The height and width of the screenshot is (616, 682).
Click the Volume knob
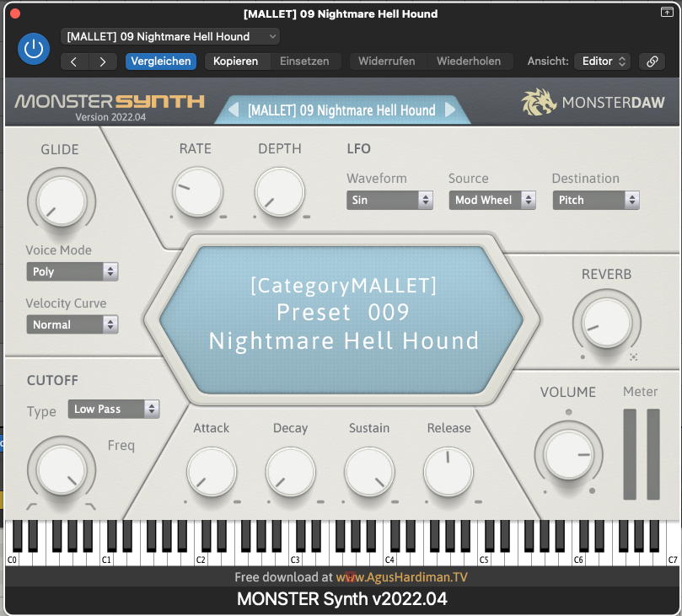click(x=568, y=454)
